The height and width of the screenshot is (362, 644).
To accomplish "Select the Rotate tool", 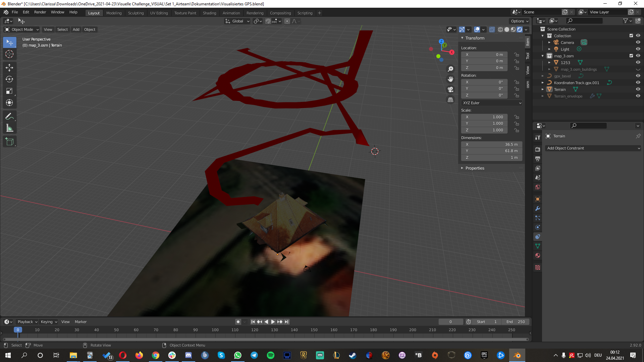I will [x=9, y=79].
